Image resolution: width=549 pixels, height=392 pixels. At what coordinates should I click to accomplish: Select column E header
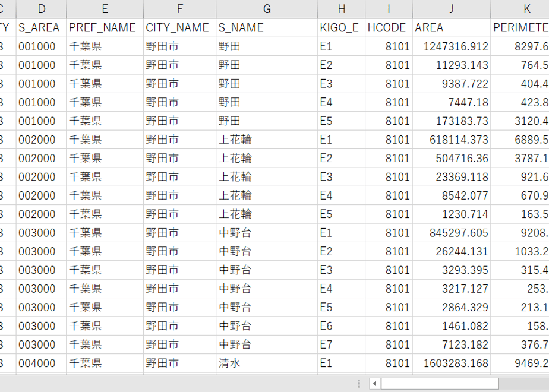105,9
